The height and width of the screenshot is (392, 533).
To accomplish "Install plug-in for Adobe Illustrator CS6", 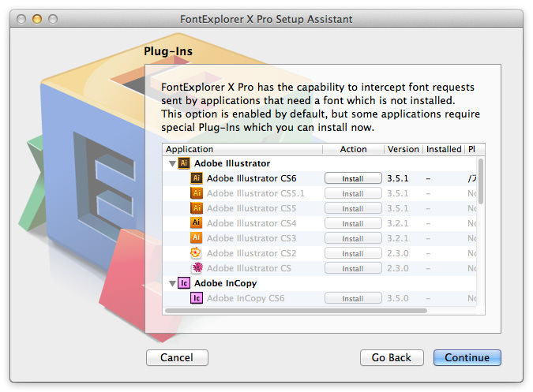I will (353, 178).
